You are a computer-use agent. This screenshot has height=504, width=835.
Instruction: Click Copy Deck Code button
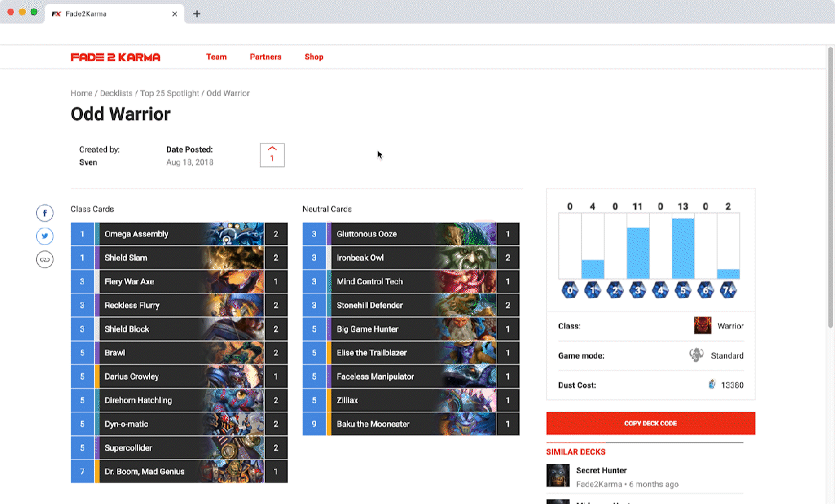pos(651,423)
